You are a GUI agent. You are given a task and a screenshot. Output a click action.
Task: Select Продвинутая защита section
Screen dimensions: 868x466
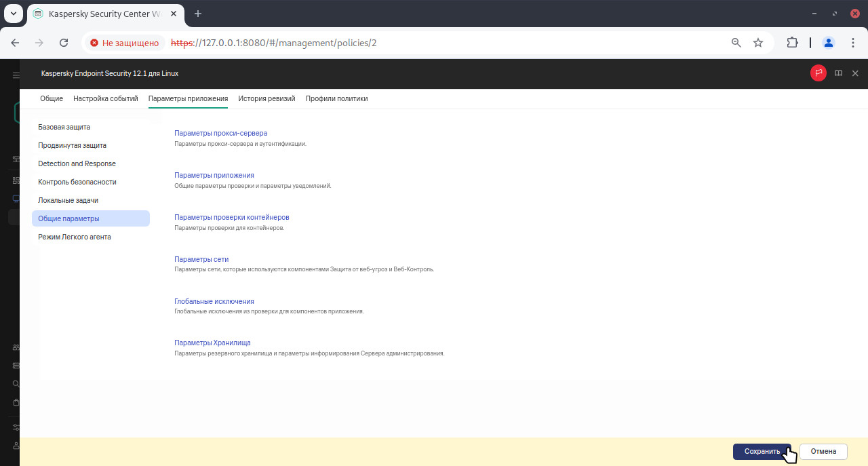(91, 145)
